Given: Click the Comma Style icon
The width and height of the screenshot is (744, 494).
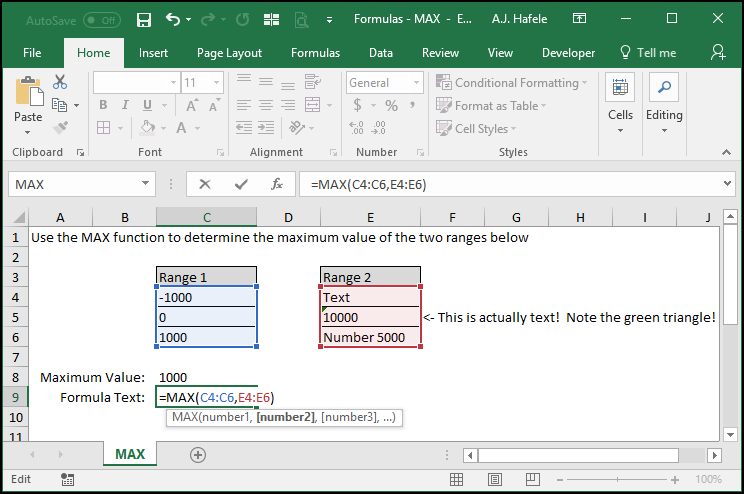Looking at the screenshot, I should point(412,105).
